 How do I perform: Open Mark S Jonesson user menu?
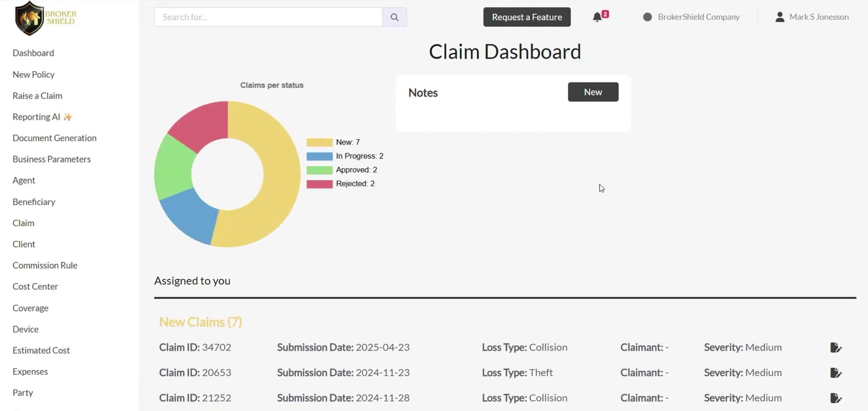pos(819,17)
